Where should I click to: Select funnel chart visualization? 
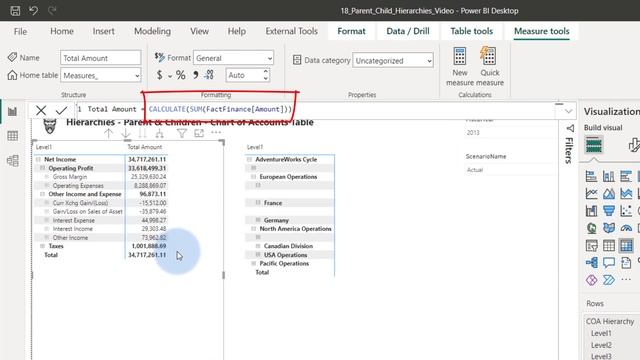tap(609, 211)
